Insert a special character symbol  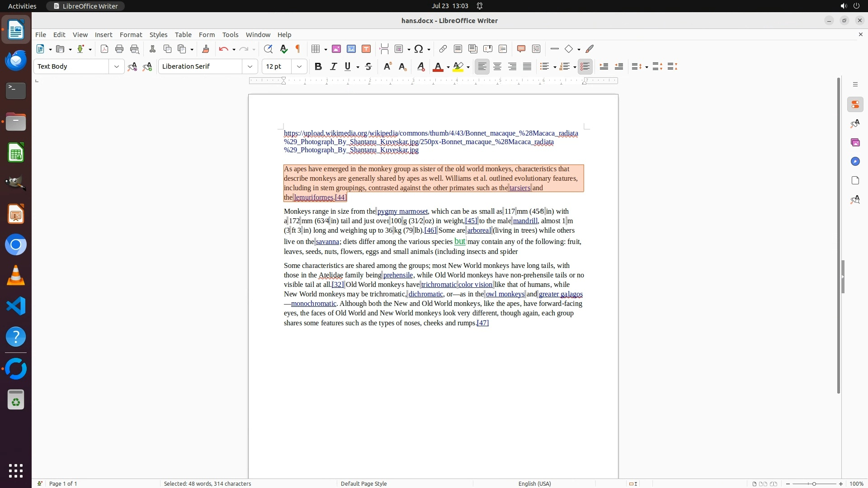coord(419,49)
